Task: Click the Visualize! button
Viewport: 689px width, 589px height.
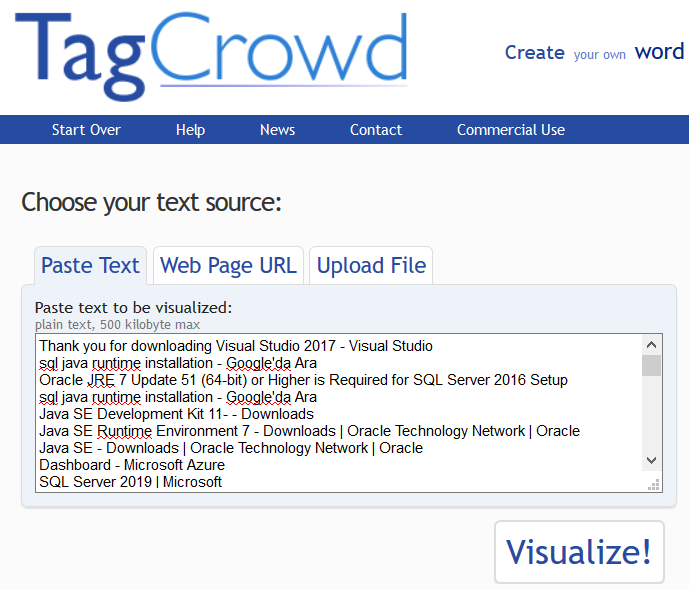Action: tap(579, 552)
